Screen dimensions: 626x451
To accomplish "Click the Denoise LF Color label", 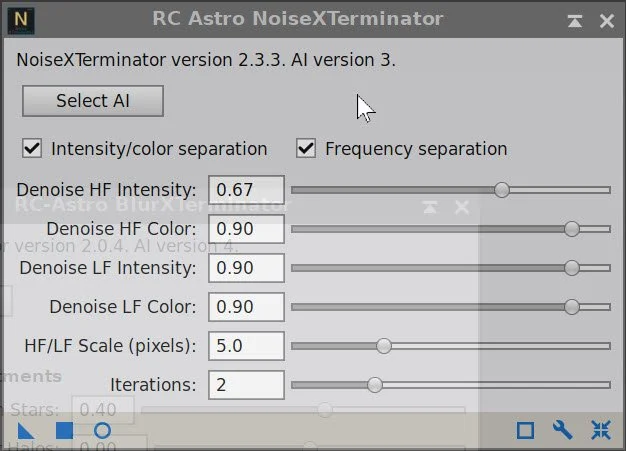I will pos(123,307).
